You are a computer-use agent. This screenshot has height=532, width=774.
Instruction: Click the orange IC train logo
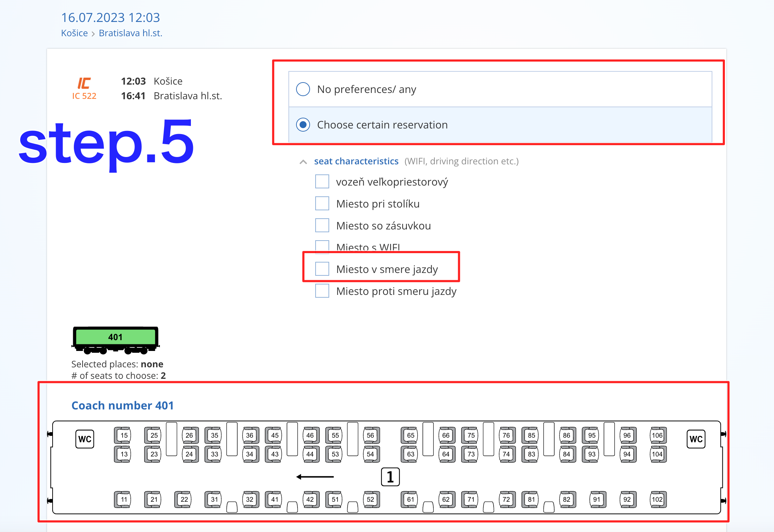click(x=84, y=83)
